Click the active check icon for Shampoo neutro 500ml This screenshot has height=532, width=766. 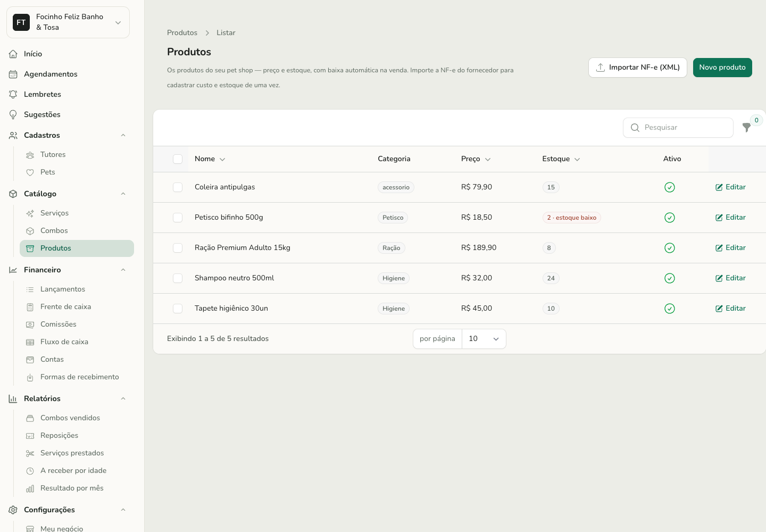[670, 278]
